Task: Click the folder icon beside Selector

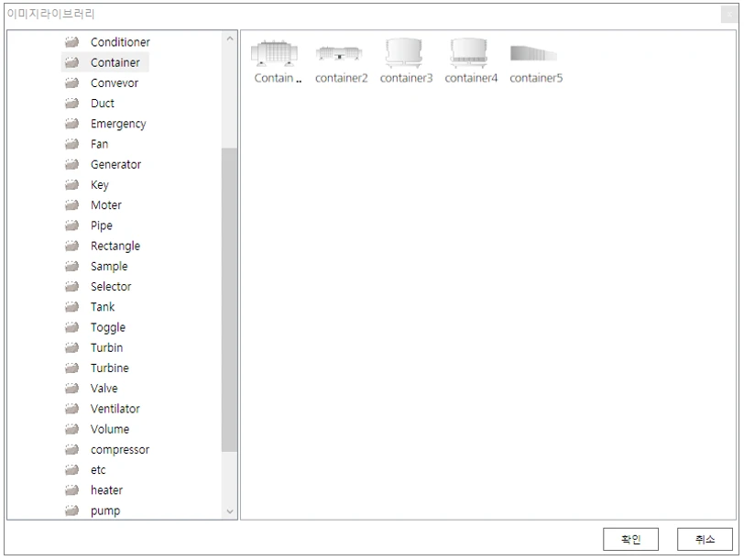Action: tap(71, 287)
